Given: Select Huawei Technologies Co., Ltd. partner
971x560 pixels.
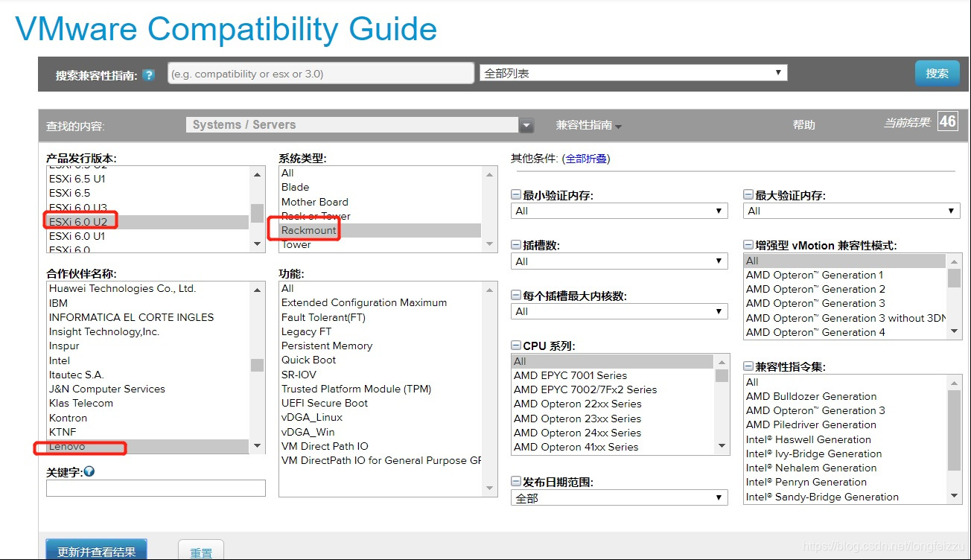Looking at the screenshot, I should point(147,289).
